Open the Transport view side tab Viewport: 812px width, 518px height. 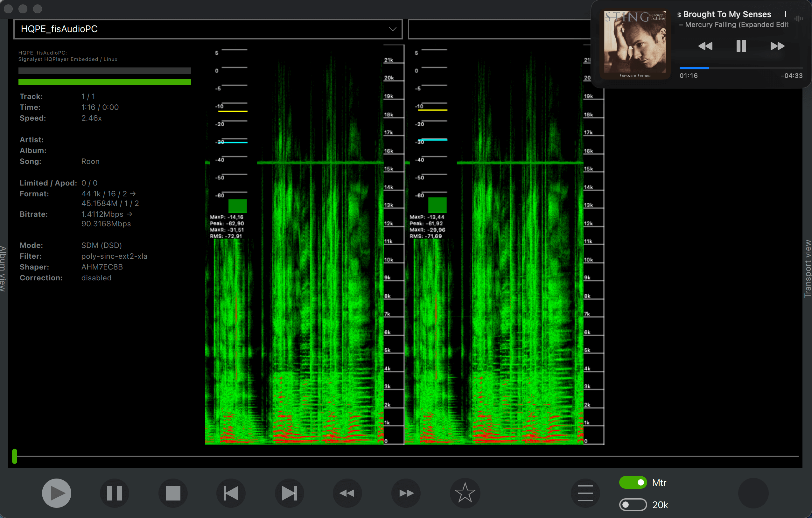tap(807, 269)
